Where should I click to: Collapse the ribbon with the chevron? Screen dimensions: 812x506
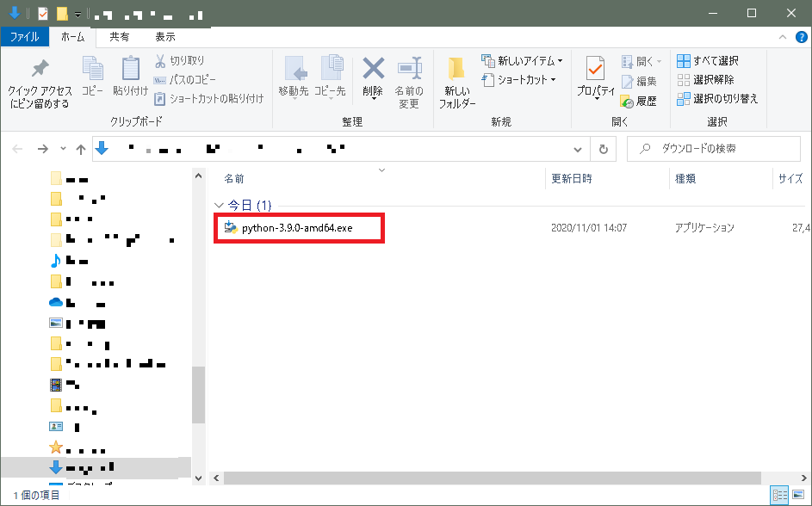pos(783,37)
